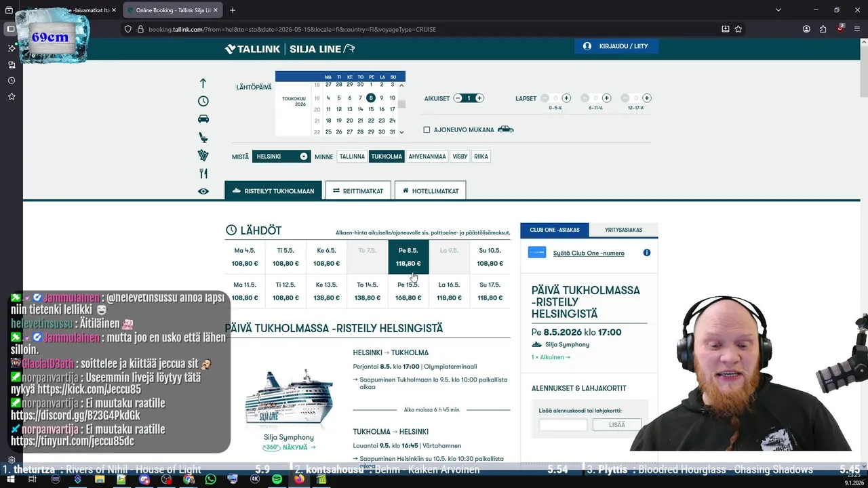
Task: Click the uBlock extension icon in toolbar
Action: tap(840, 29)
